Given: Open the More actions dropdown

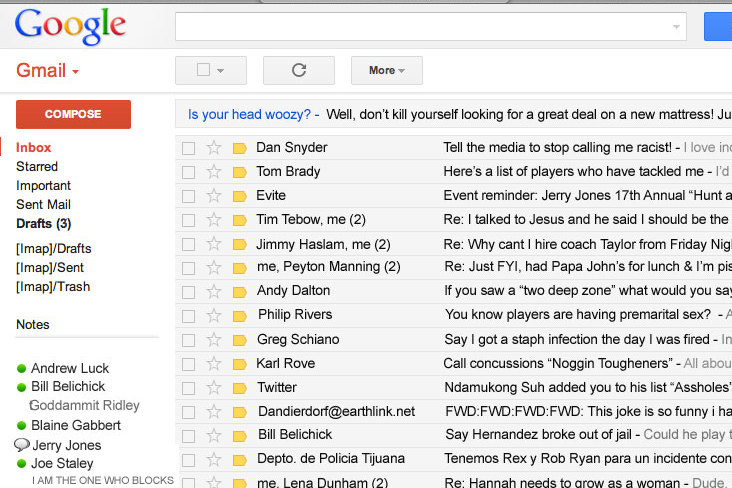Looking at the screenshot, I should coord(387,71).
